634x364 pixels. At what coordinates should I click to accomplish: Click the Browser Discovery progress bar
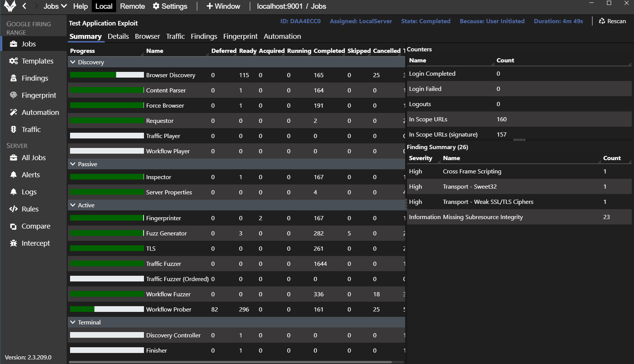[107, 75]
